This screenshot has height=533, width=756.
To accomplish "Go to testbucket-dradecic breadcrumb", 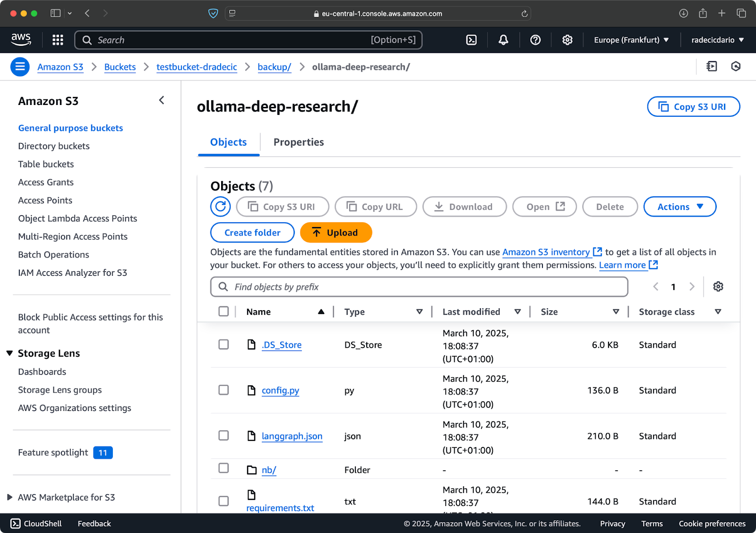I will pos(197,67).
